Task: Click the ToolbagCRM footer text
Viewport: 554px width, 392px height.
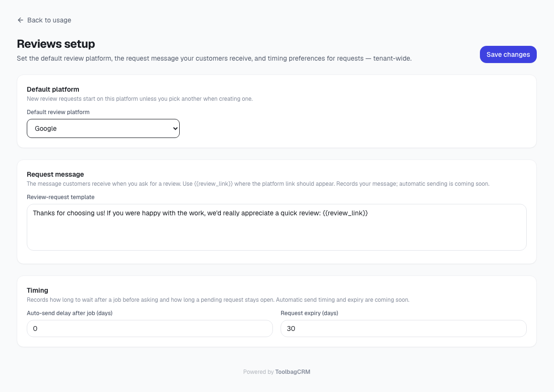Action: (293, 372)
